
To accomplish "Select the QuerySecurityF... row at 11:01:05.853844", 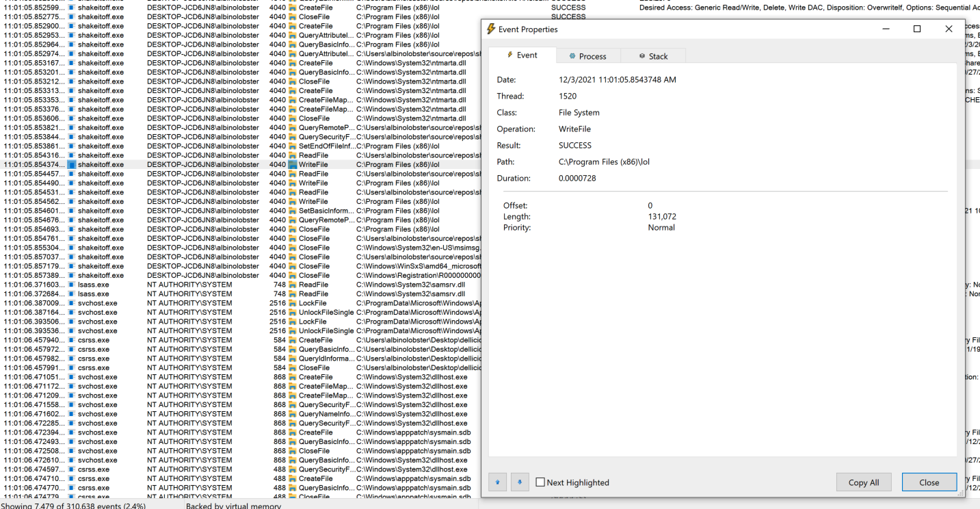I will click(241, 137).
